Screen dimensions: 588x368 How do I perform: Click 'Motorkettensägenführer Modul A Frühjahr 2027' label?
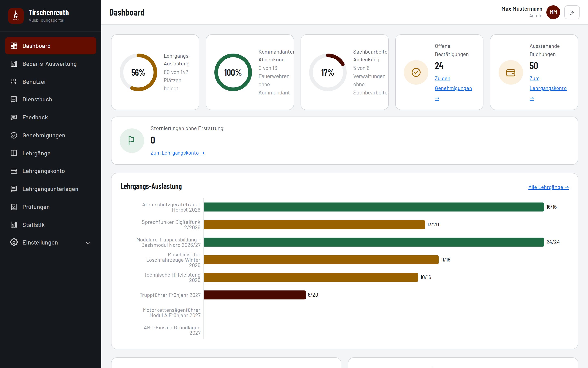coord(171,313)
